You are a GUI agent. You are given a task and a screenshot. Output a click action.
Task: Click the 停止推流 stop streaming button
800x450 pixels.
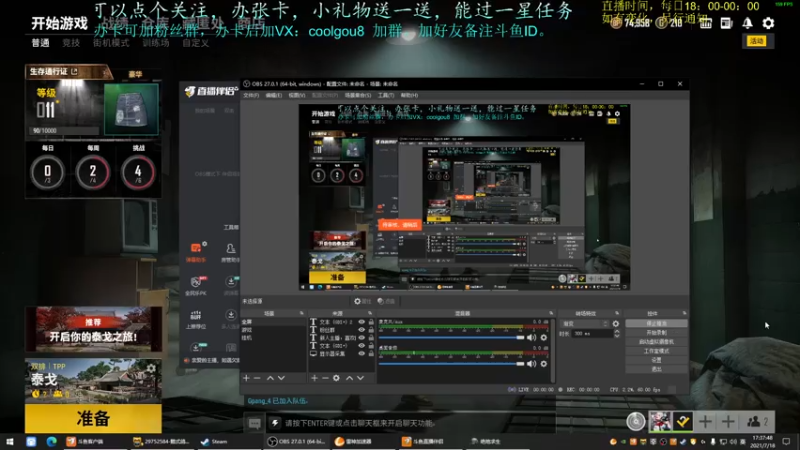tap(656, 323)
